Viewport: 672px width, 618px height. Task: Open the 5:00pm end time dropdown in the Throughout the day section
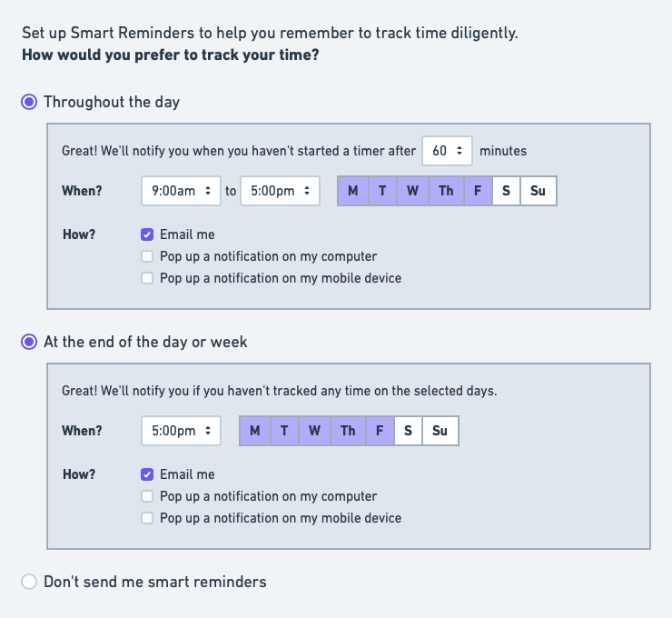(x=280, y=191)
